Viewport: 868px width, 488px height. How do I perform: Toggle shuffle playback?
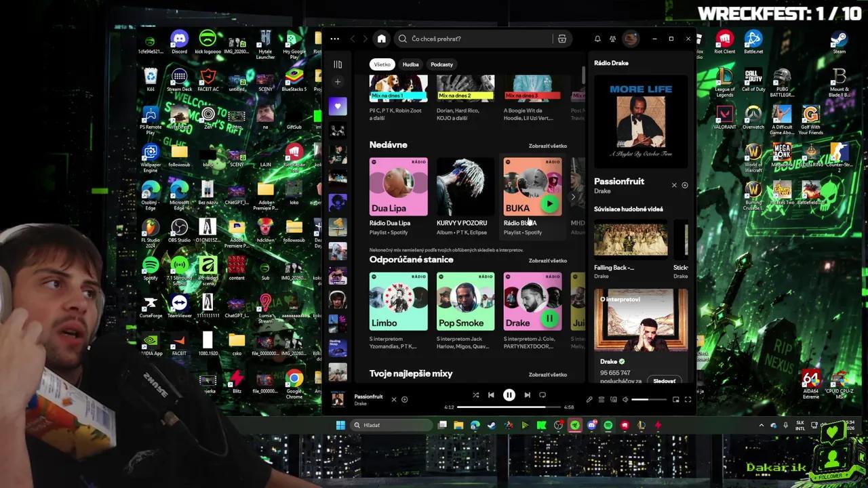pos(475,395)
